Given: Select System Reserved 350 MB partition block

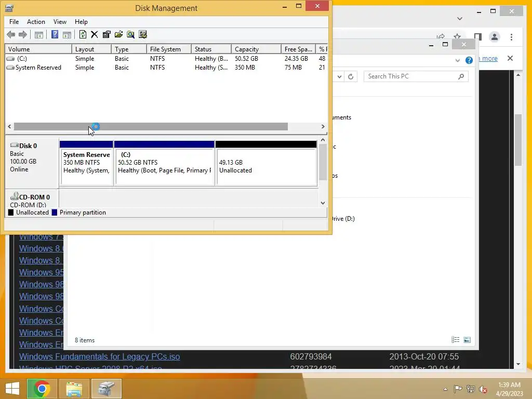Looking at the screenshot, I should coord(86,164).
